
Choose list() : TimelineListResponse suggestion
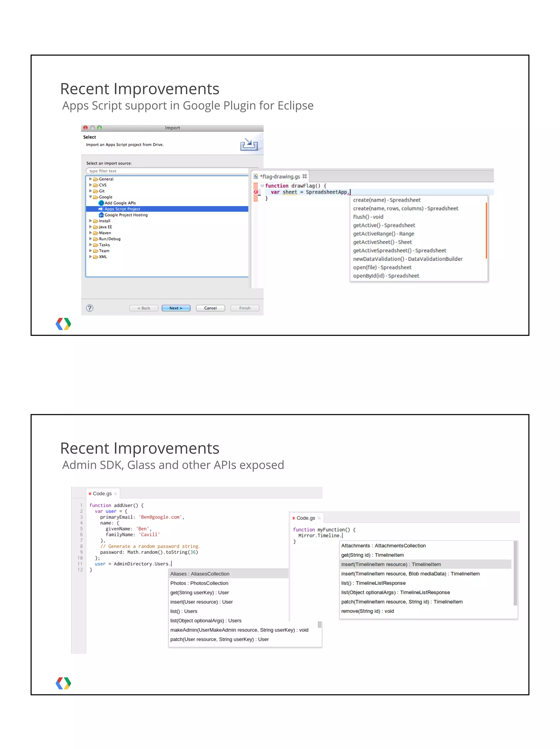tap(373, 583)
